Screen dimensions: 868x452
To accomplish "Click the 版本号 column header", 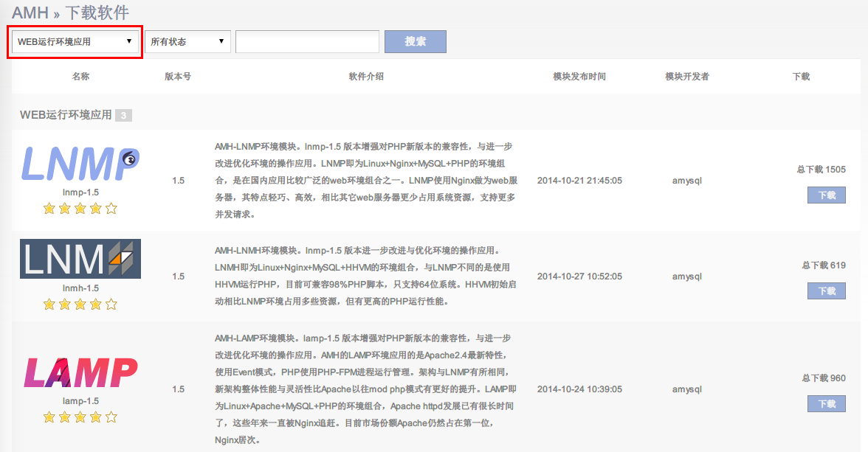I will (x=178, y=77).
